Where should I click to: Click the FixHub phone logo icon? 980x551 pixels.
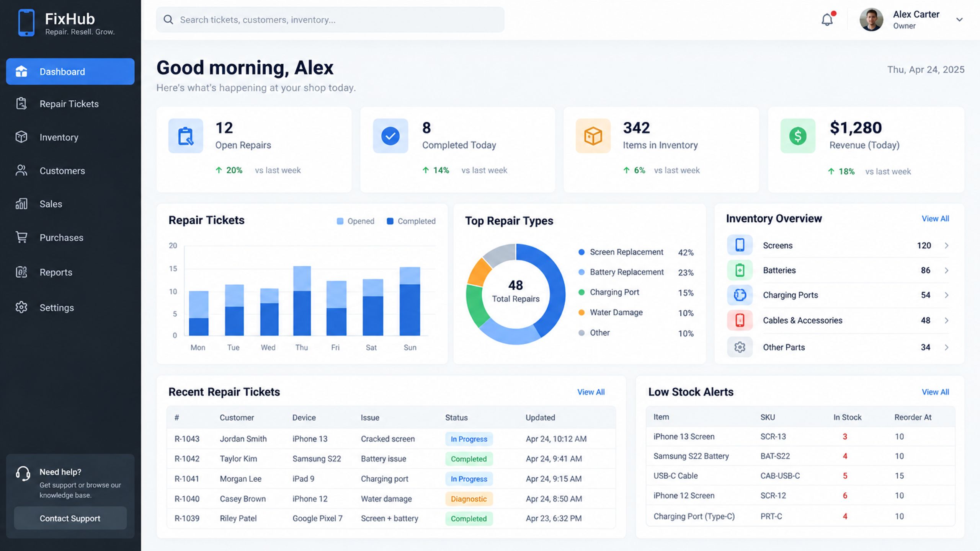click(x=26, y=23)
